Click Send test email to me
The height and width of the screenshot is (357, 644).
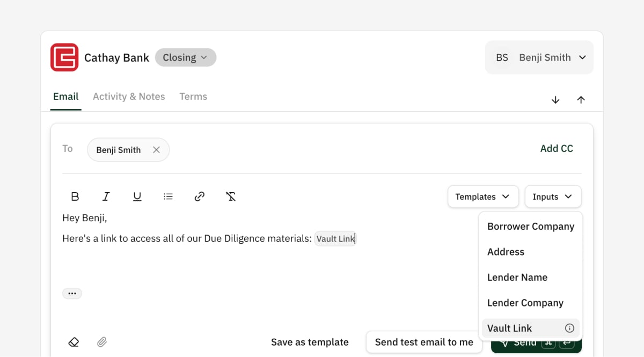pos(424,342)
